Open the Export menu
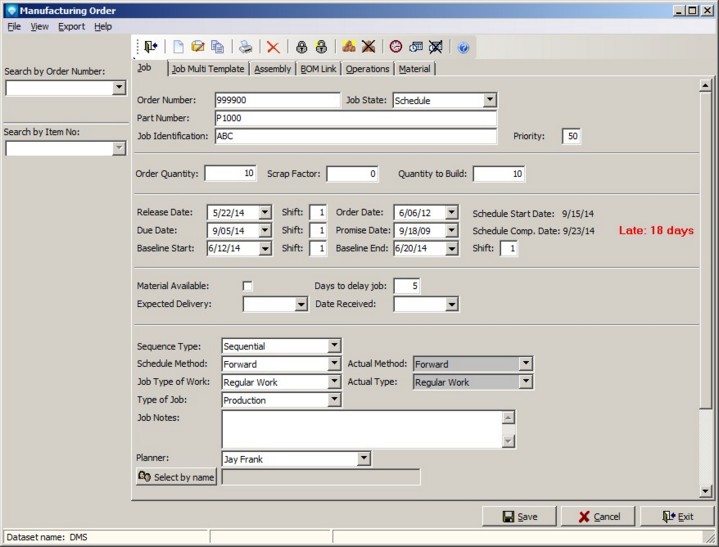Image resolution: width=719 pixels, height=547 pixels. tap(71, 26)
